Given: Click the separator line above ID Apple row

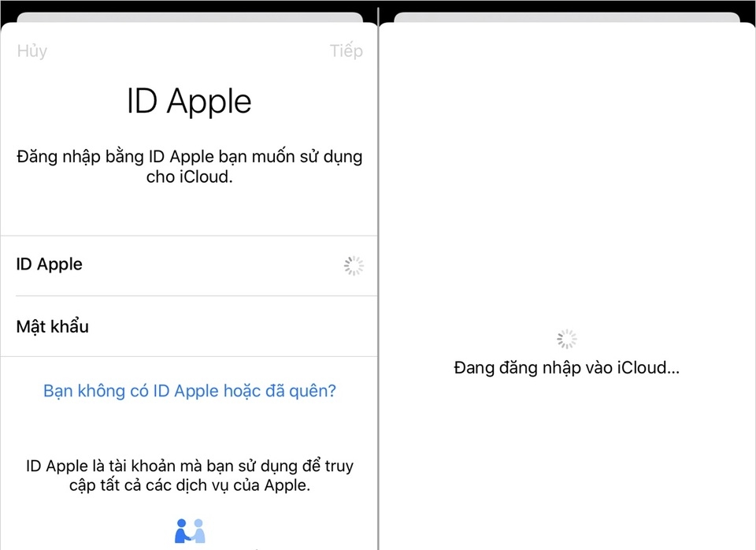Looking at the screenshot, I should click(189, 236).
